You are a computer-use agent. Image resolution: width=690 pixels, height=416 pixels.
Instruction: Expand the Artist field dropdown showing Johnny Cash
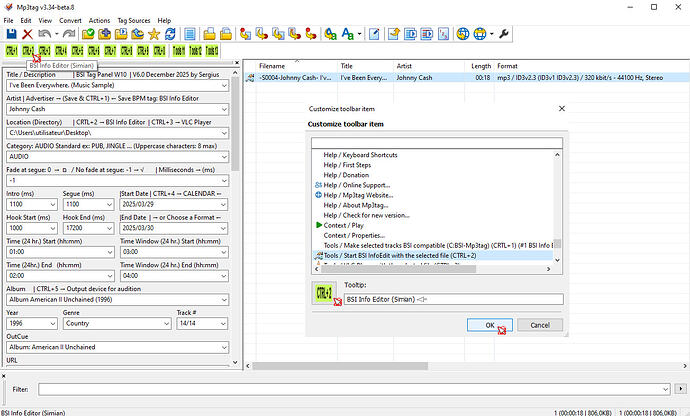pyautogui.click(x=224, y=109)
